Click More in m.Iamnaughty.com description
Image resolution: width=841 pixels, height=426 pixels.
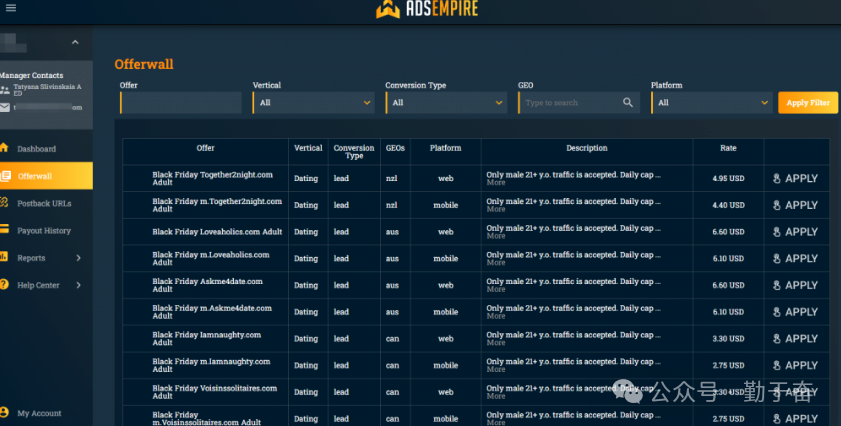(x=496, y=369)
